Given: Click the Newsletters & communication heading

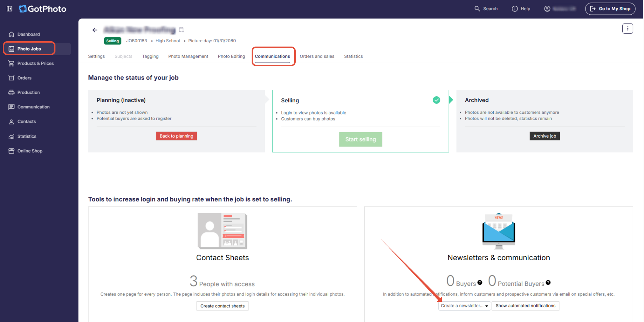Looking at the screenshot, I should [499, 258].
